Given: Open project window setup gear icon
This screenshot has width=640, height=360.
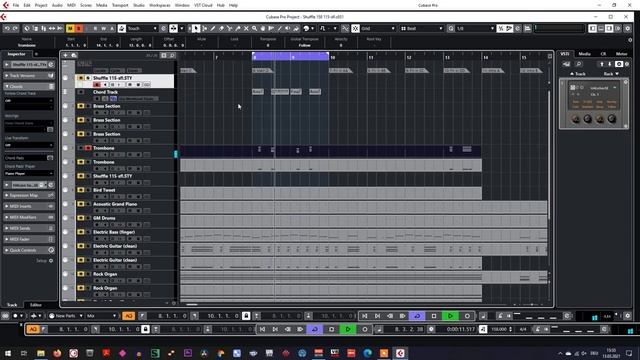Looking at the screenshot, I should coord(628,28).
